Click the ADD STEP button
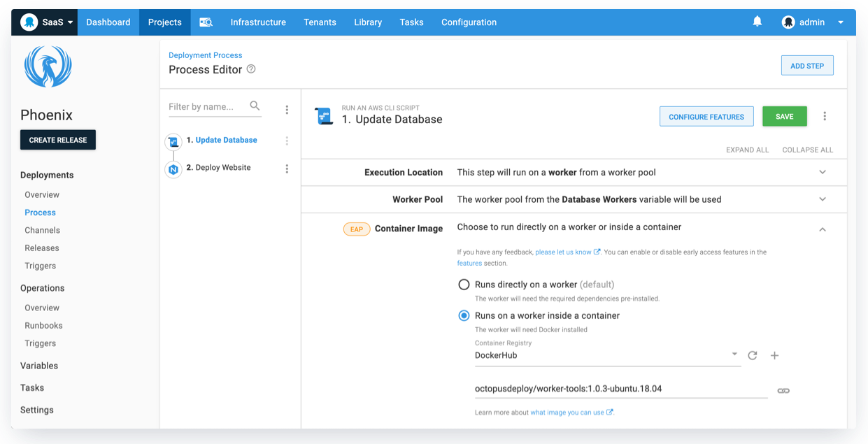This screenshot has width=868, height=444. pos(807,66)
